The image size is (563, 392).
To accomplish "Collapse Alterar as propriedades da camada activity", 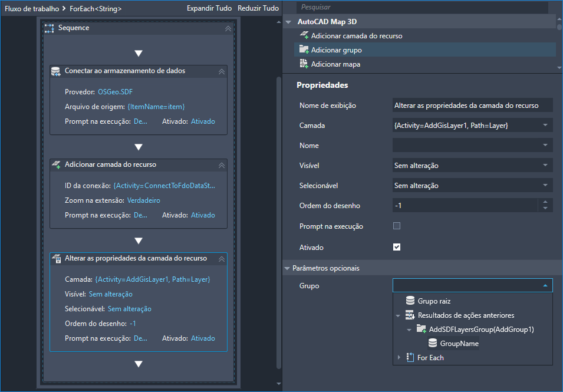I will click(x=222, y=259).
